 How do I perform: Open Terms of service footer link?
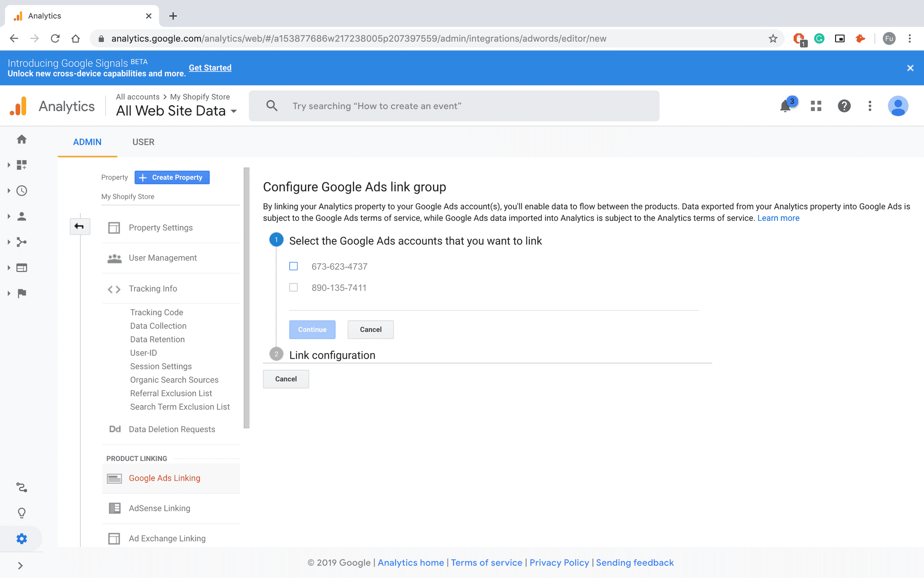tap(486, 563)
